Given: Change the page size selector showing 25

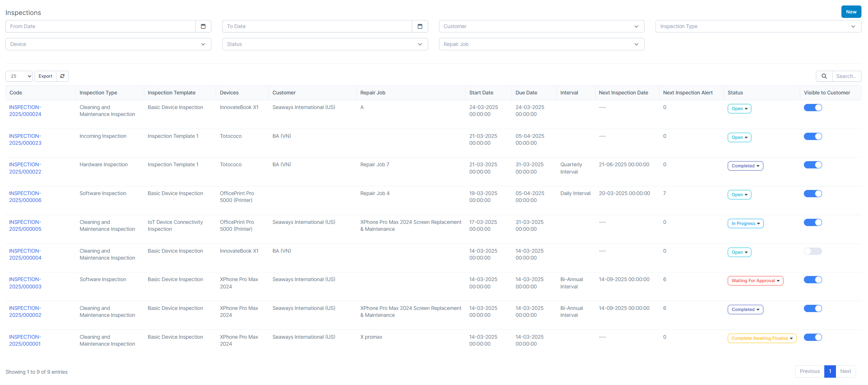Looking at the screenshot, I should pyautogui.click(x=19, y=76).
